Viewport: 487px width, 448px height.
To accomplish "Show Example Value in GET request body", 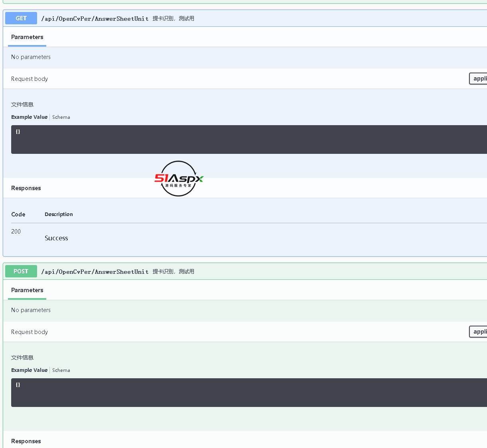I will point(29,117).
